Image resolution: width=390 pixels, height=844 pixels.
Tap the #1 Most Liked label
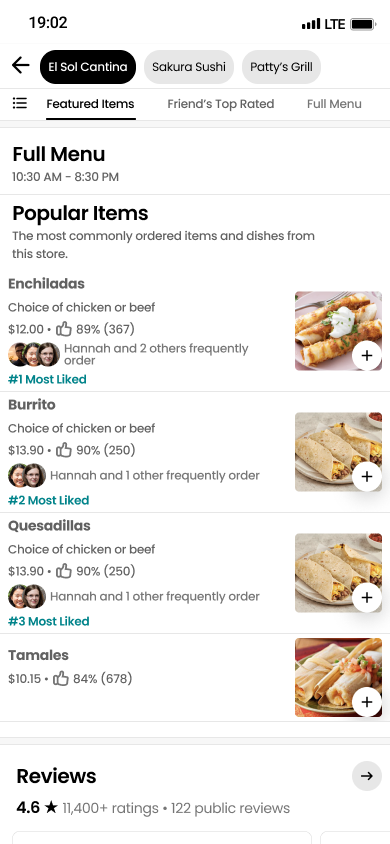[47, 379]
